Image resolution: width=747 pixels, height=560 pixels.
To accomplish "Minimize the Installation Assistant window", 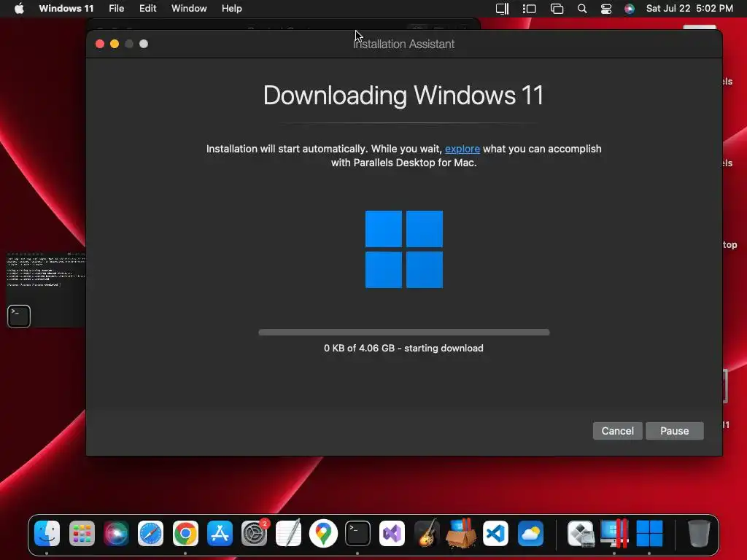I will point(115,44).
